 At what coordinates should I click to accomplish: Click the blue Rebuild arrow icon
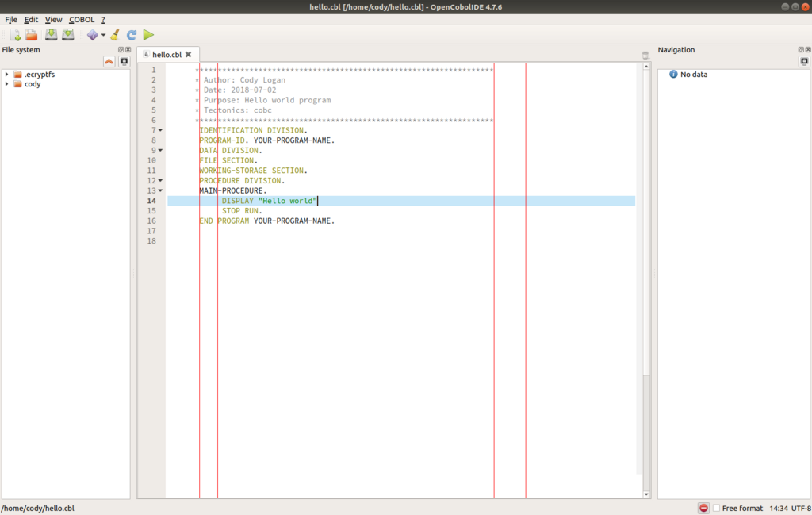pyautogui.click(x=132, y=35)
